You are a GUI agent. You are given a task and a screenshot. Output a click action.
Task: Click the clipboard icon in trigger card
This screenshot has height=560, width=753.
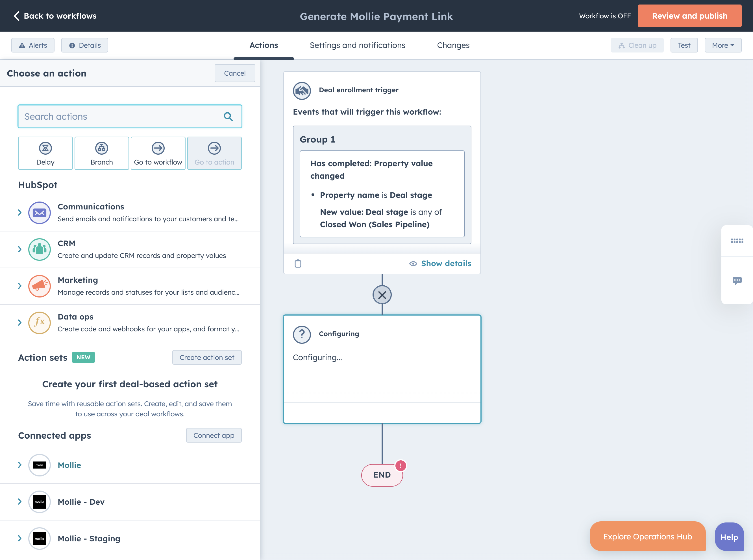[x=298, y=263]
